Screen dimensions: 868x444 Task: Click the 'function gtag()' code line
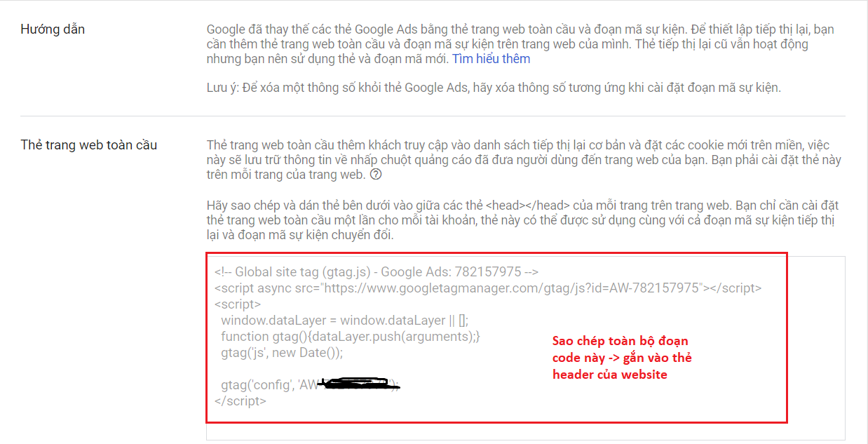(350, 337)
